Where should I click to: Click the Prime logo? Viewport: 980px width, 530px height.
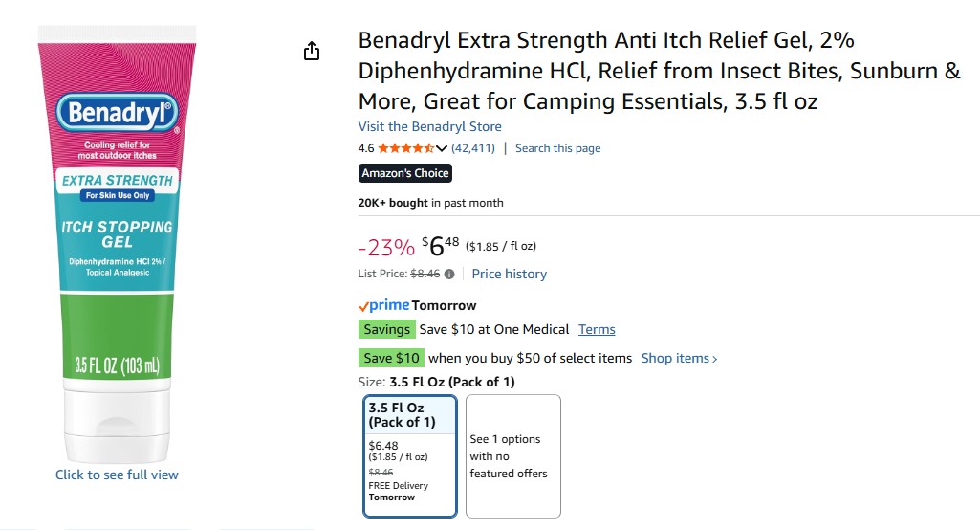[383, 305]
